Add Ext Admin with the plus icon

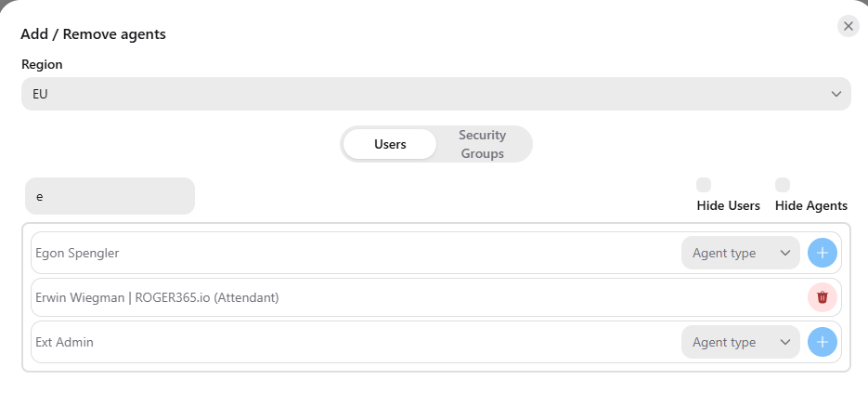823,342
